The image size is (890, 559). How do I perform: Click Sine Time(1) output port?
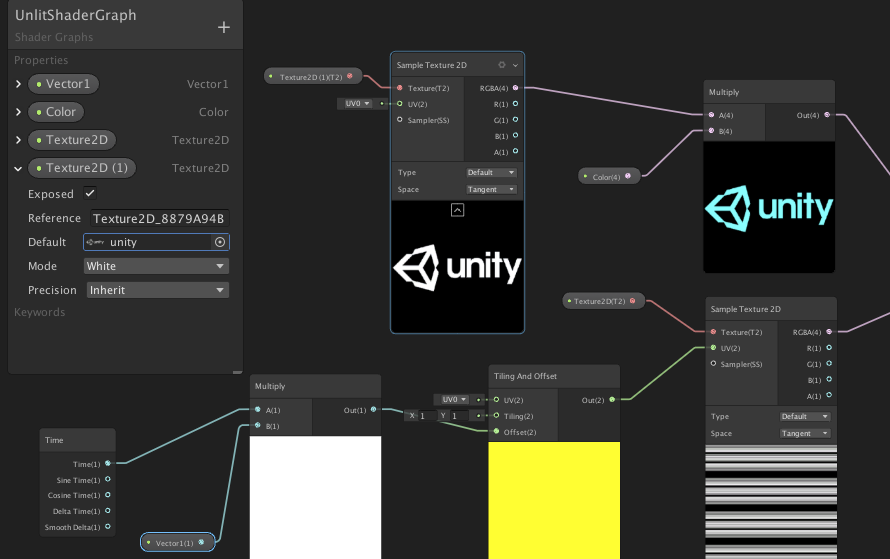coord(108,480)
